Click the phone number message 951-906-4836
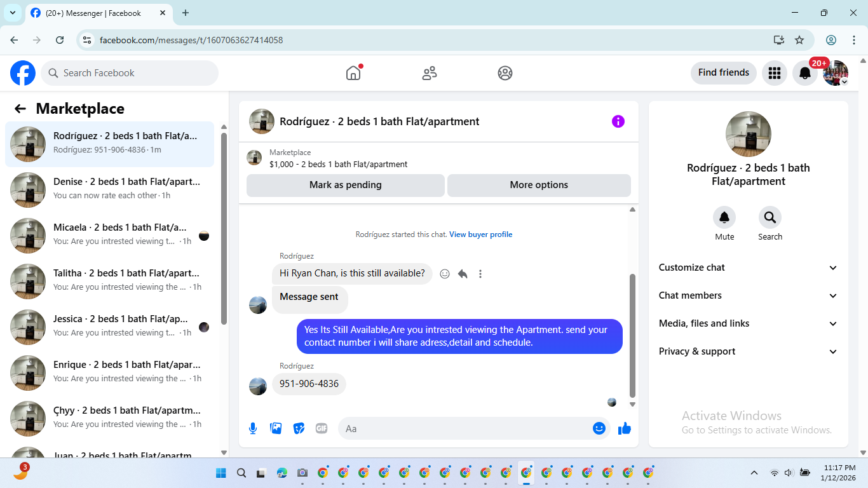This screenshot has width=868, height=488. click(x=309, y=384)
